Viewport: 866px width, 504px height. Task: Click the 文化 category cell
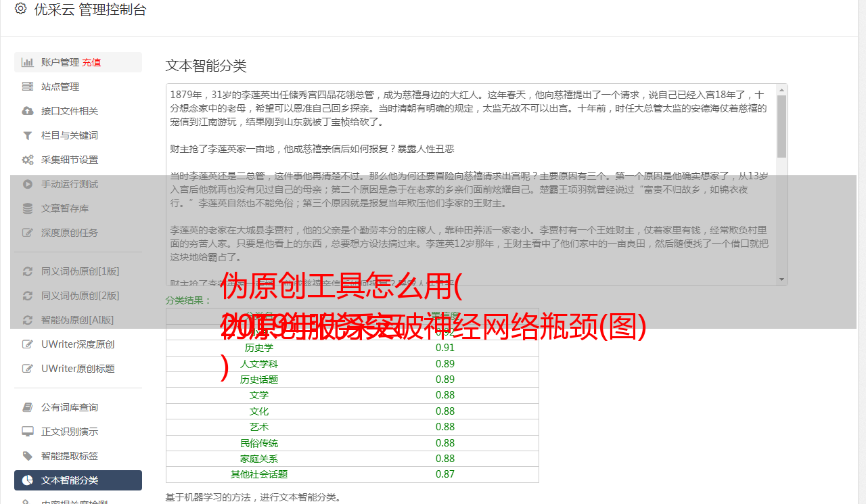(x=259, y=411)
